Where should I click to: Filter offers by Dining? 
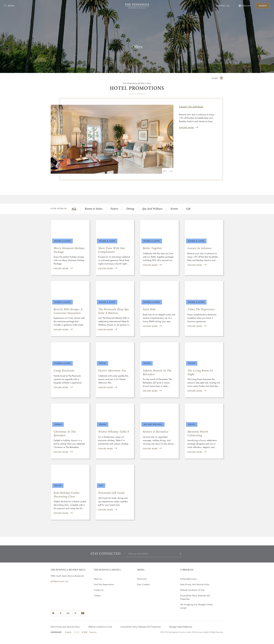pyautogui.click(x=130, y=209)
